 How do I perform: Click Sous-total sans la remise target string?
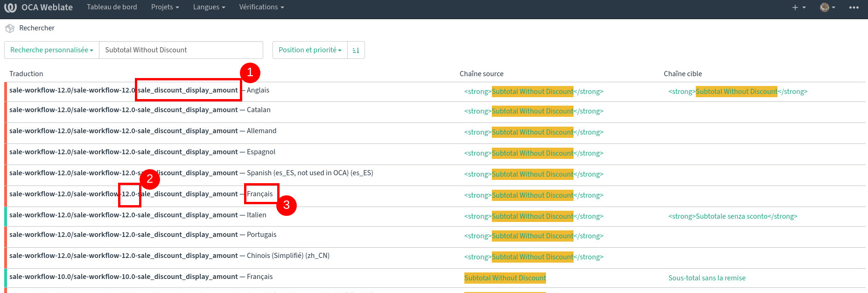coord(707,278)
